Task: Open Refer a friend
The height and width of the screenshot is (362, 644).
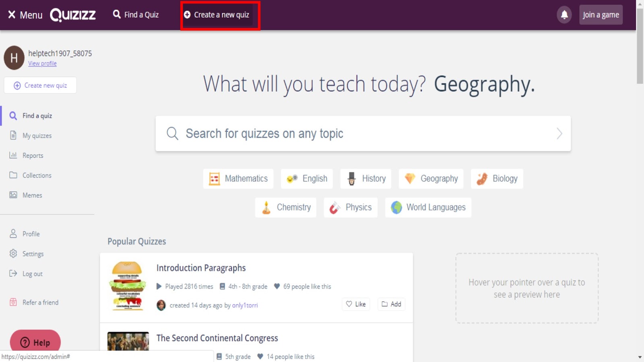Action: tap(40, 302)
